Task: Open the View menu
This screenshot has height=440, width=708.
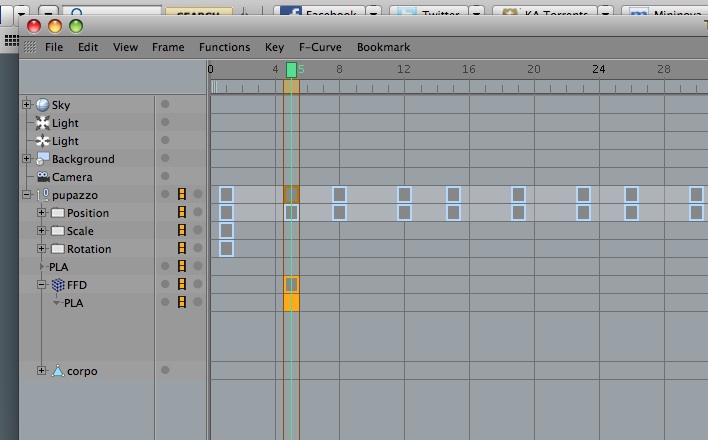Action: (125, 47)
